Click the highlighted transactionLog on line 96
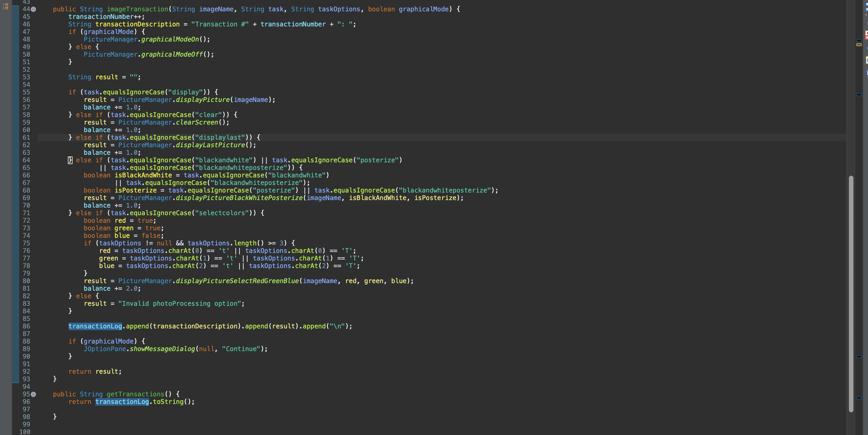This screenshot has height=435, width=868. pyautogui.click(x=122, y=402)
